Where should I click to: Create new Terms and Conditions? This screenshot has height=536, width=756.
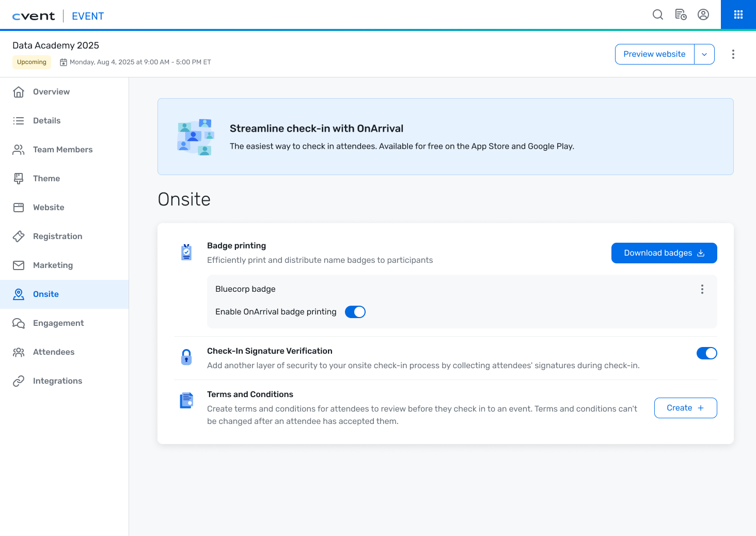(685, 408)
